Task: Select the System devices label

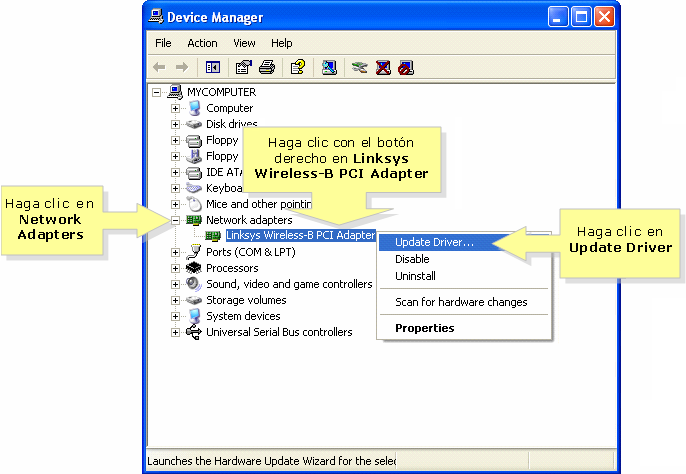Action: [243, 316]
